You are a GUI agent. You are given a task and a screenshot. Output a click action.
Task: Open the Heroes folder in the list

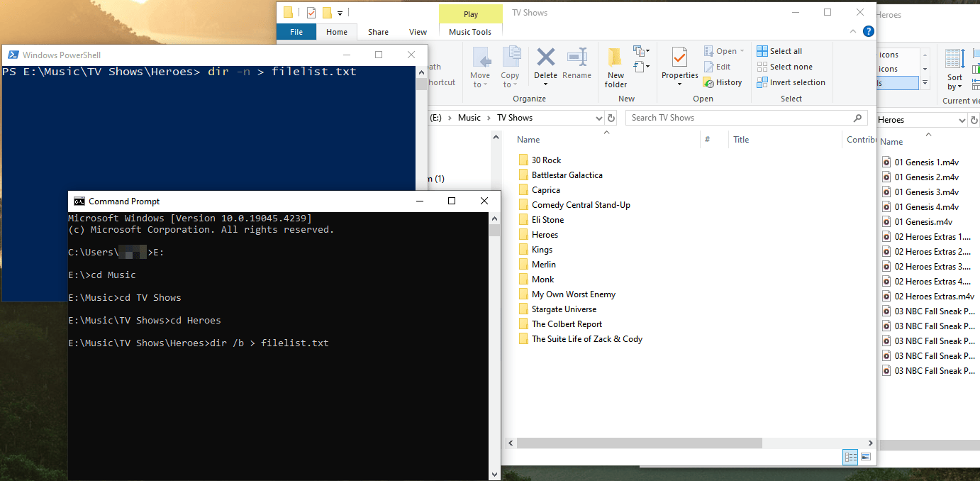point(545,235)
